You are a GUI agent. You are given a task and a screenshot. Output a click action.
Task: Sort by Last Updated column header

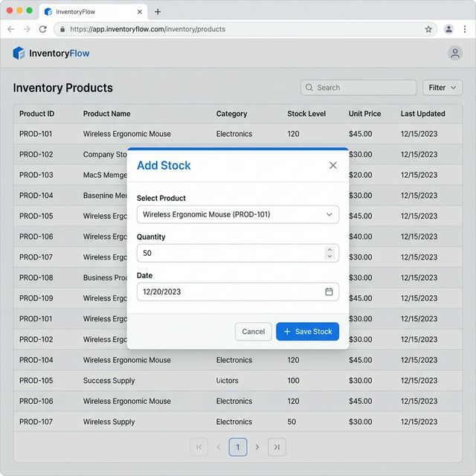coord(423,114)
